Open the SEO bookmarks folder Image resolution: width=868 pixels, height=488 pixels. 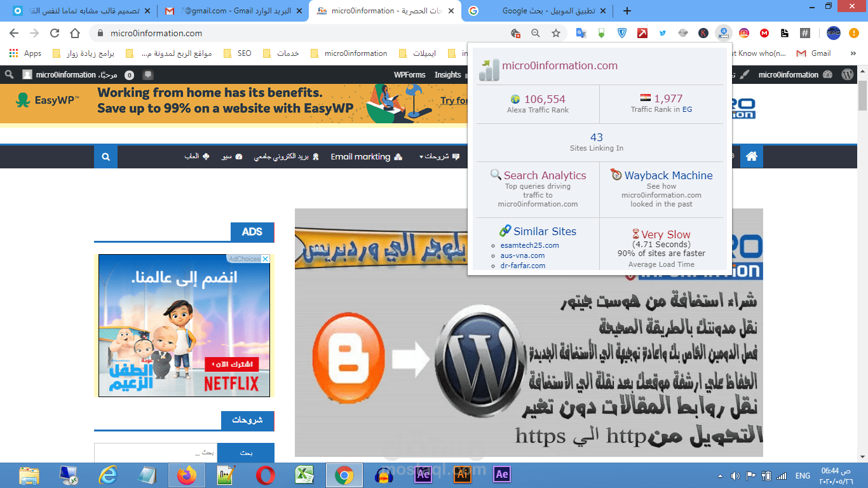[238, 53]
